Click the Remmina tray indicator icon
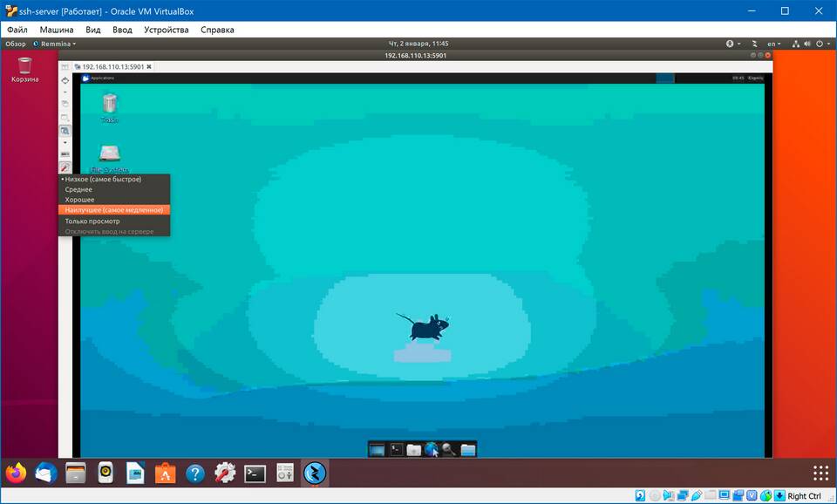This screenshot has height=504, width=837. (755, 44)
